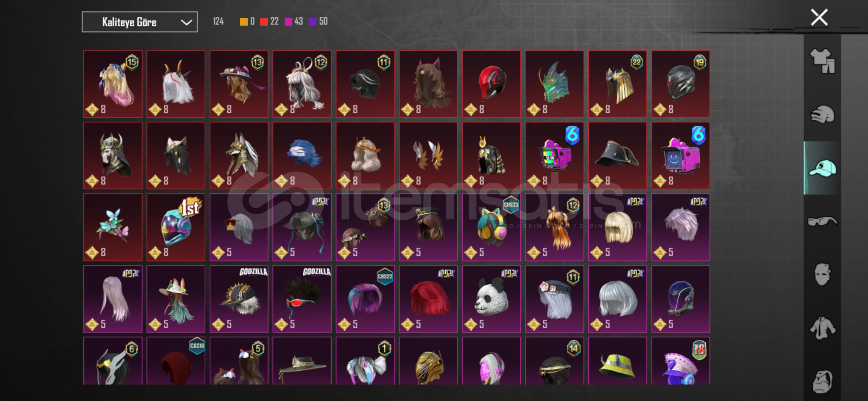Select the Godzilla spiked cap item
The image size is (868, 401).
(239, 299)
